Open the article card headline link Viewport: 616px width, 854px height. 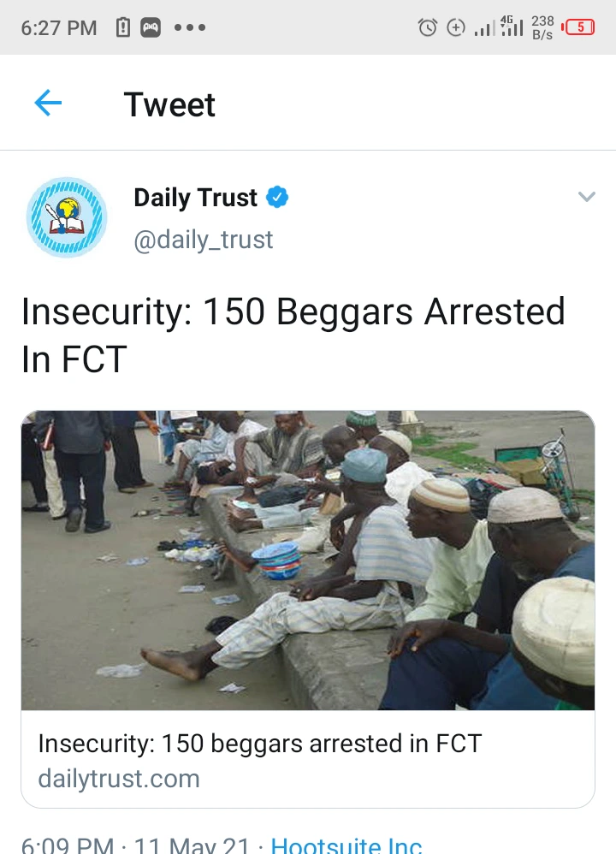(260, 744)
